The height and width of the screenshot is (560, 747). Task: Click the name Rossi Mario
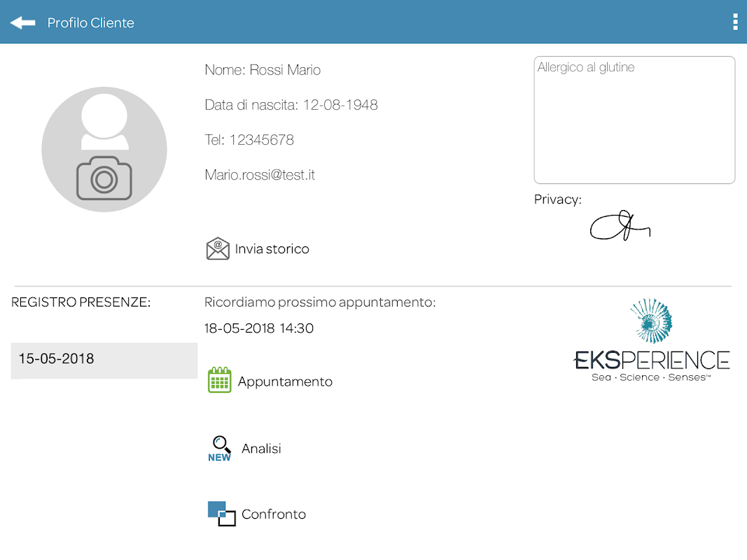point(285,70)
